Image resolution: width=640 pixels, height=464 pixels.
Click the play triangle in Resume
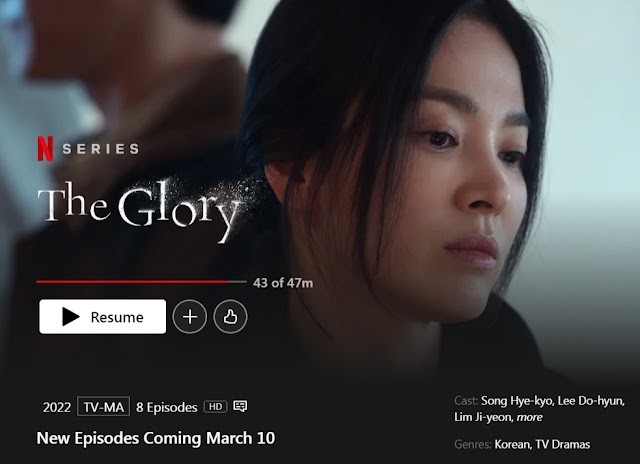[71, 317]
